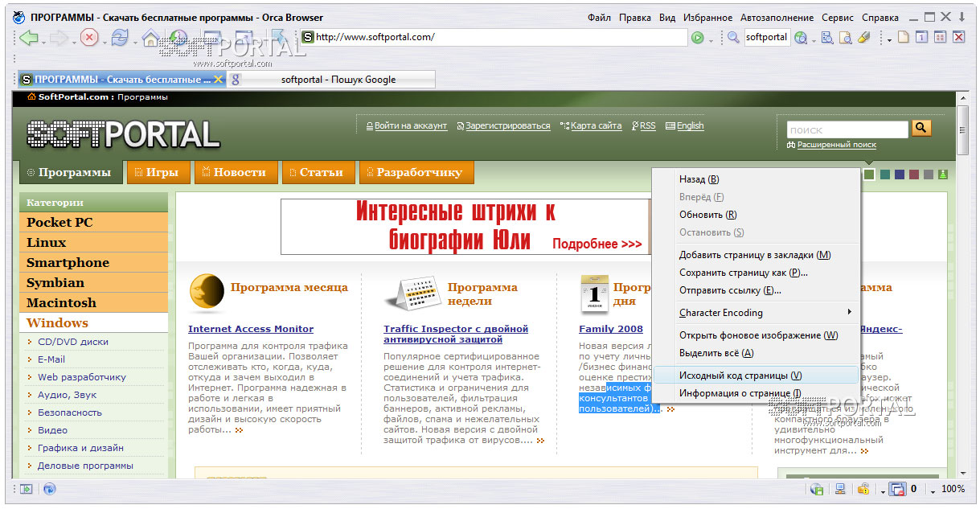This screenshot has height=509, width=980.
Task: Open dropdown arrow before popup blocker icon
Action: click(882, 491)
